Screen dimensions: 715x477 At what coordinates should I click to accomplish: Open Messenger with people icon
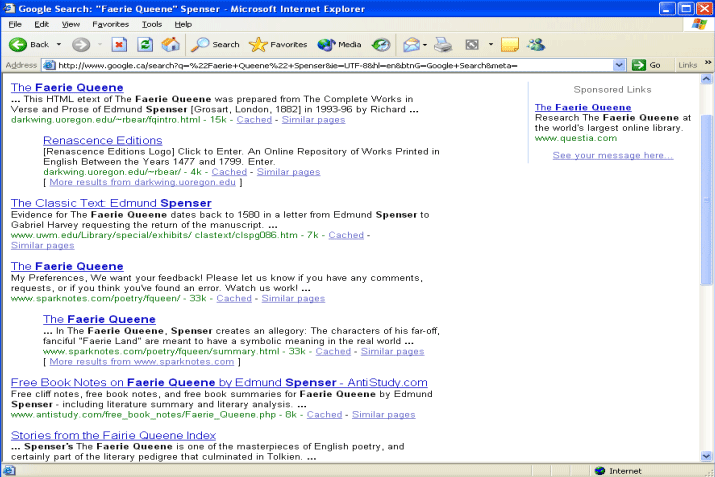(x=536, y=45)
